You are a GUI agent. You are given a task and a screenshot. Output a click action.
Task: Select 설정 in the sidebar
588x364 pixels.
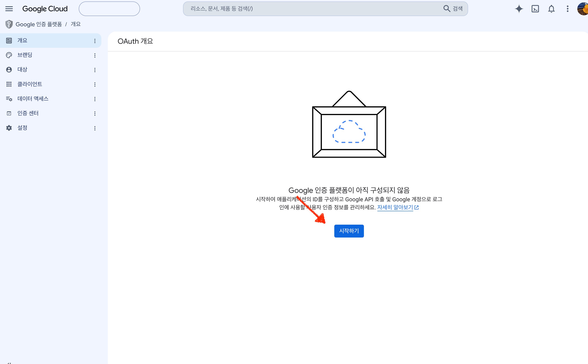click(x=51, y=128)
